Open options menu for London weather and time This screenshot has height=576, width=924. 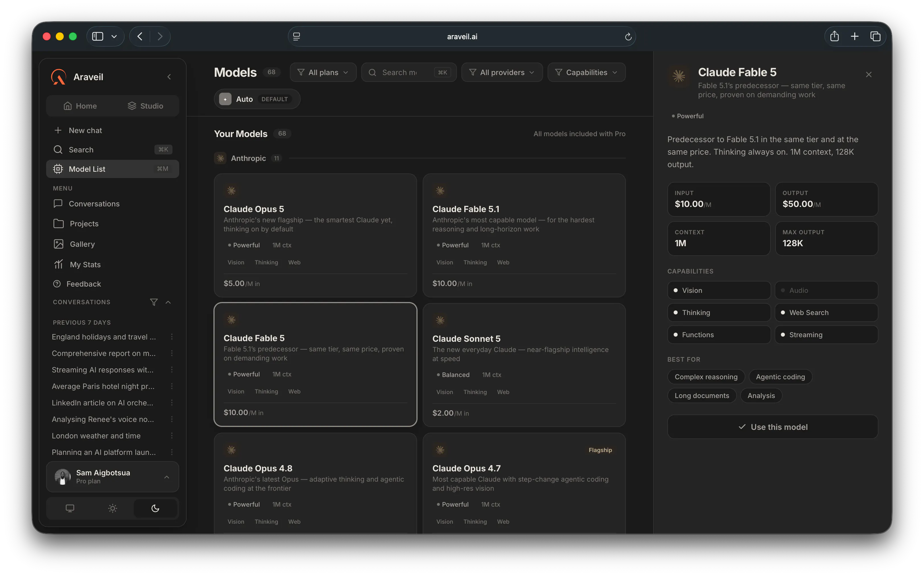tap(172, 436)
